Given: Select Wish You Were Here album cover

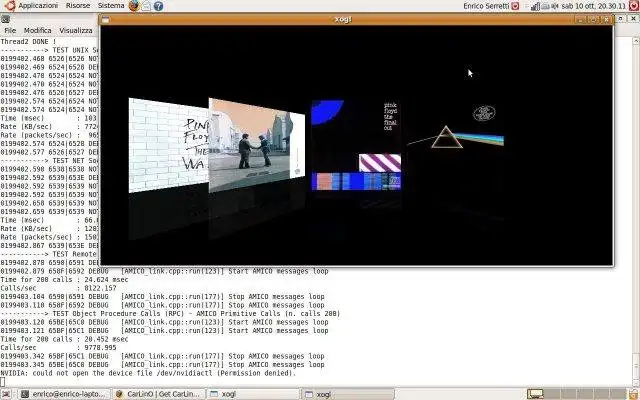Looking at the screenshot, I should click(x=257, y=145).
